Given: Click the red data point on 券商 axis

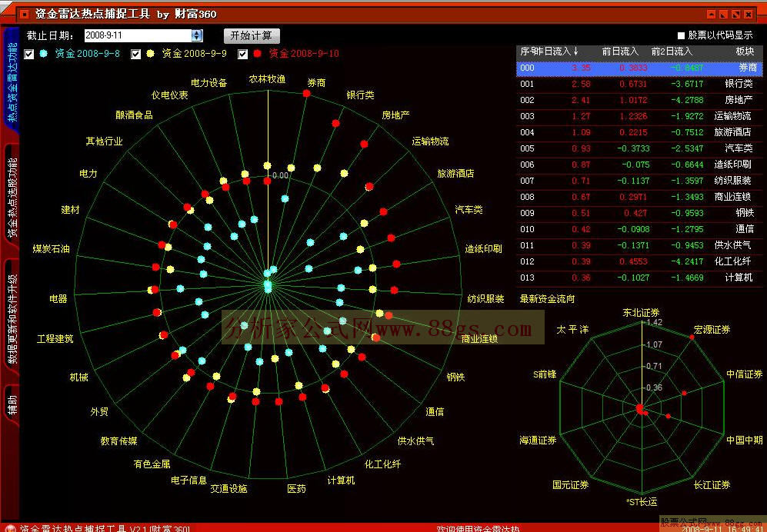Looking at the screenshot, I should 307,93.
